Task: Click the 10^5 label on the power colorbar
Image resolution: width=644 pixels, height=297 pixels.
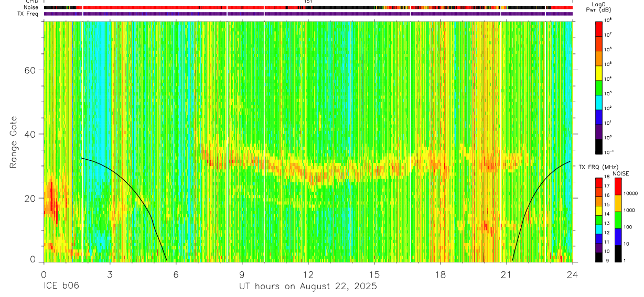Action: point(608,64)
